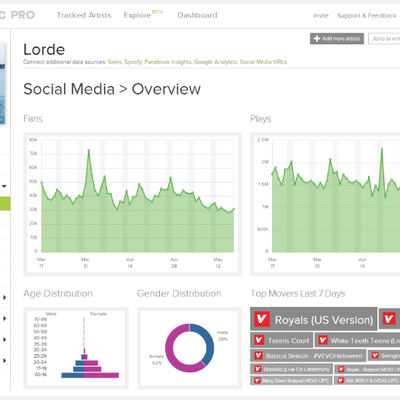Connect the Google Analytics data source

pos(215,62)
